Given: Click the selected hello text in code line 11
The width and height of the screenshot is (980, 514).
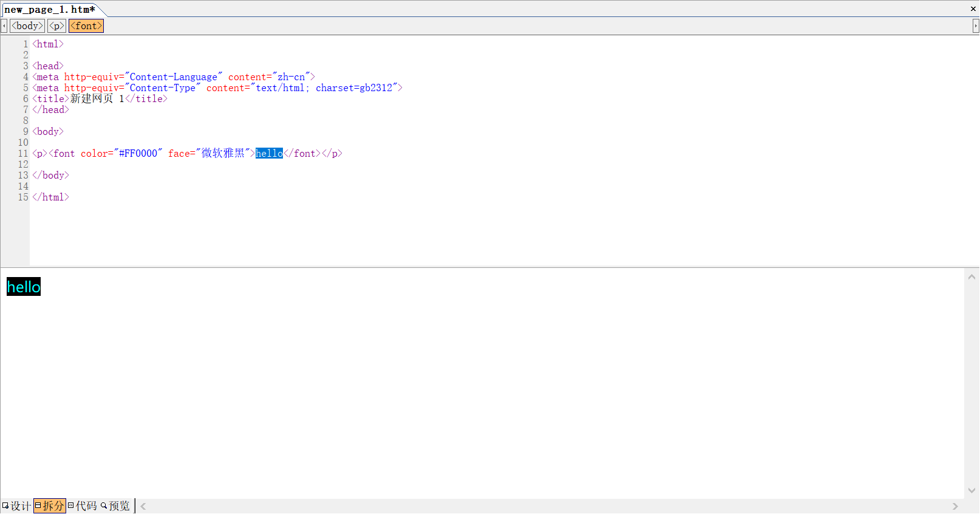Looking at the screenshot, I should click(x=269, y=153).
